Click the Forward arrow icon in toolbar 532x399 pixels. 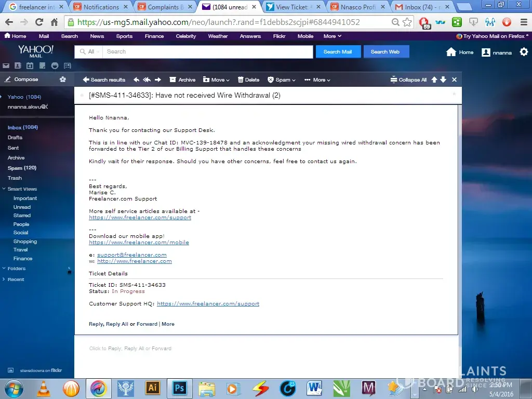158,80
